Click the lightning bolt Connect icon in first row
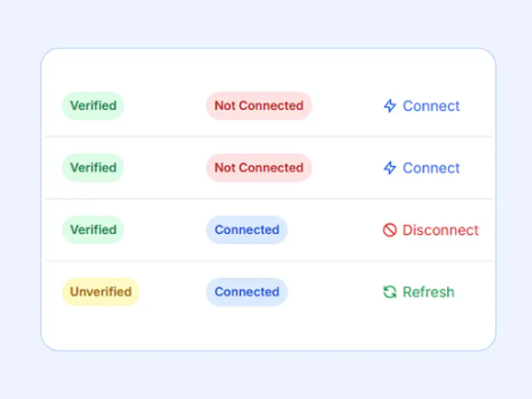 389,106
